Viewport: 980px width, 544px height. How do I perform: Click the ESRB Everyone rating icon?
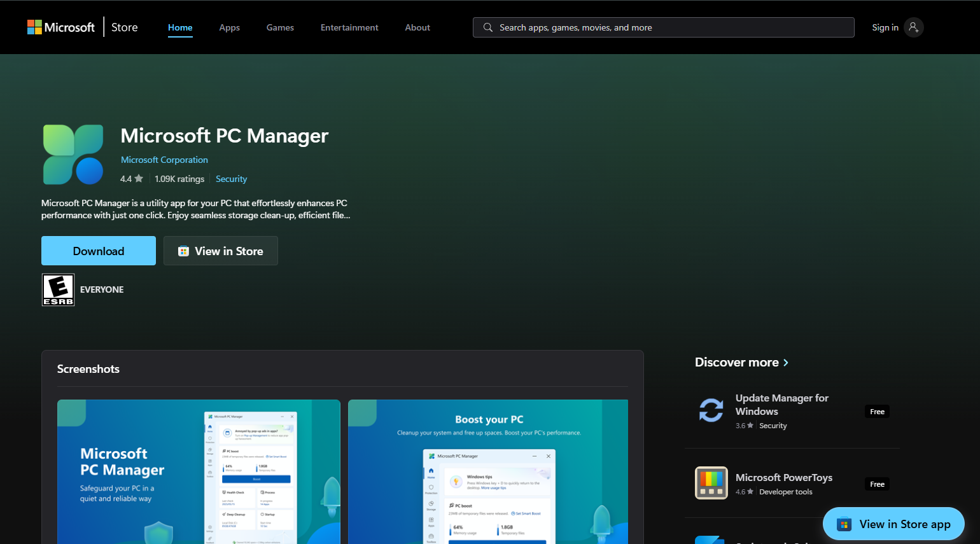point(58,289)
